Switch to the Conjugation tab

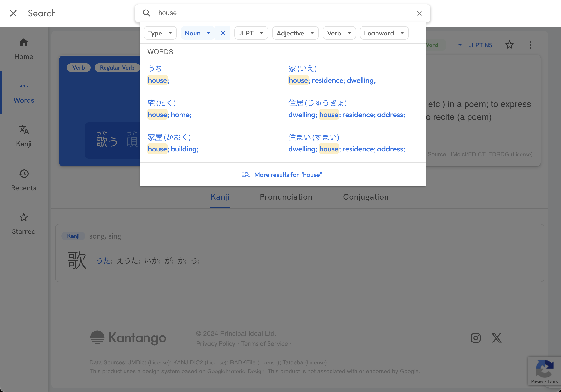[x=366, y=197]
